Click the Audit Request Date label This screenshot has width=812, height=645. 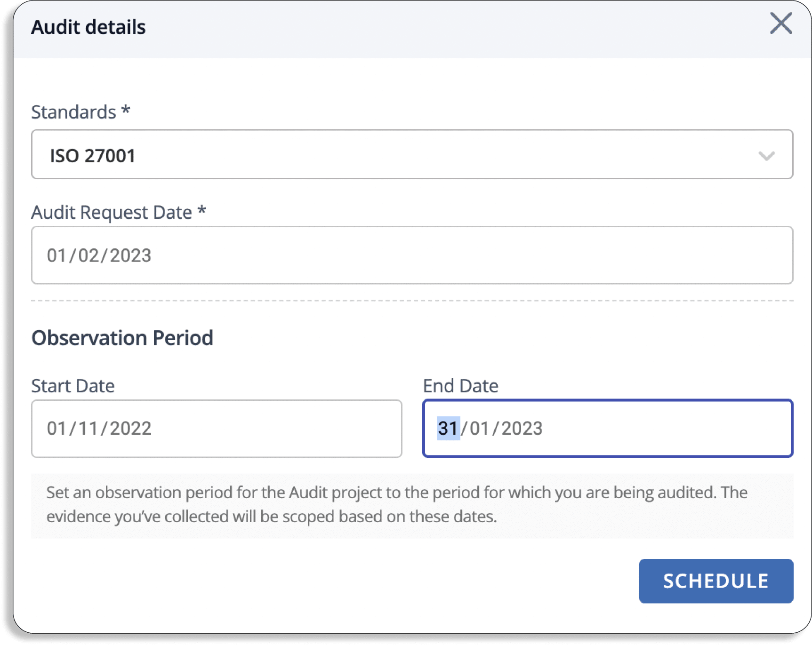pyautogui.click(x=119, y=212)
